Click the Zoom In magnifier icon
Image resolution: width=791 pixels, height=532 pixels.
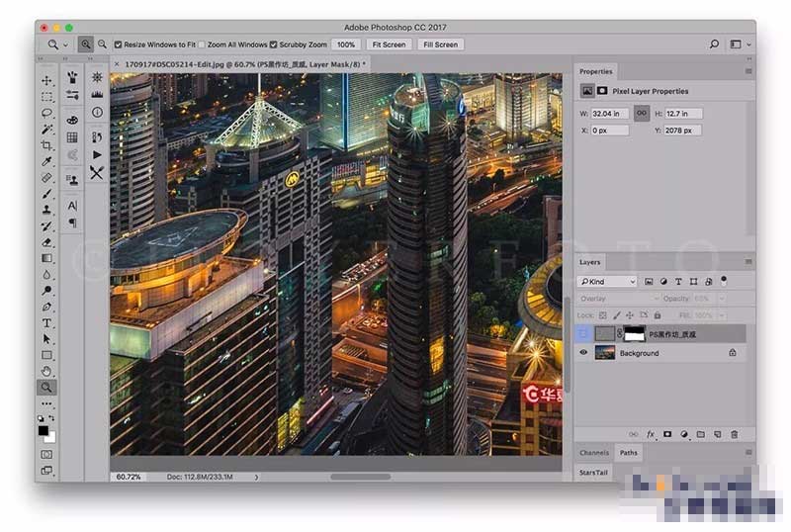pyautogui.click(x=86, y=44)
